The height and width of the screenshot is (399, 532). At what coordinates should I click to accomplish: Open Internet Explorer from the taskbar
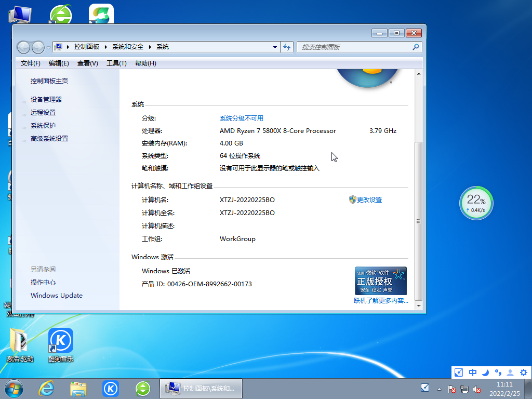tap(46, 388)
